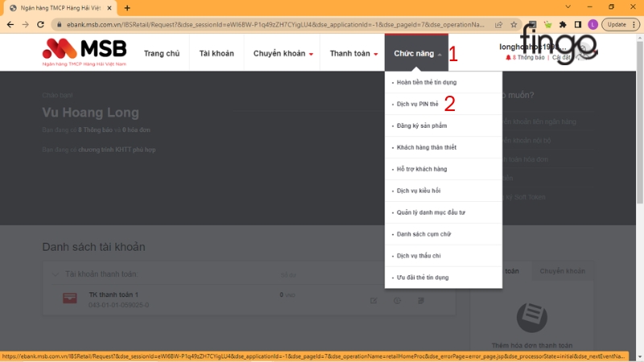644x362 pixels.
Task: Click the statement icon for TK thanh toán 1
Action: 420,301
